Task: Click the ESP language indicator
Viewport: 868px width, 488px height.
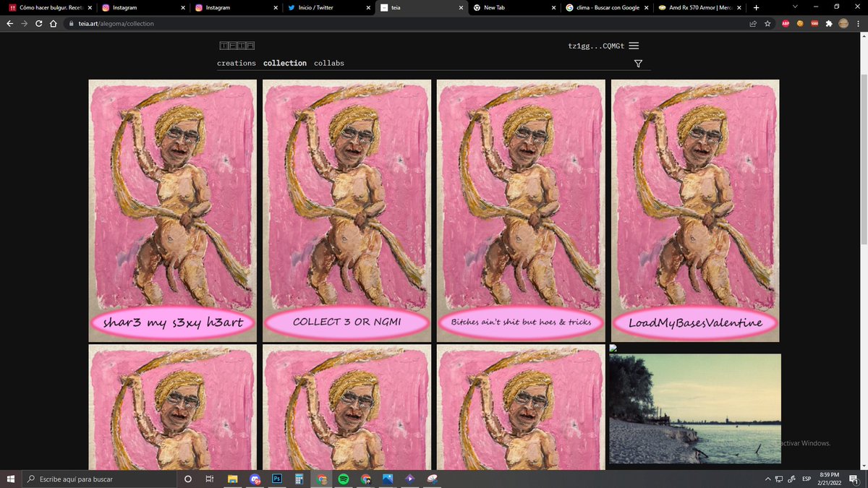Action: click(x=807, y=479)
